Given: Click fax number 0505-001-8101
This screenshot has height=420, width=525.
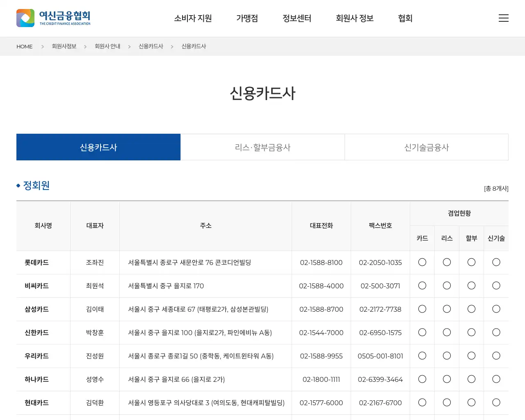Looking at the screenshot, I should point(380,356).
